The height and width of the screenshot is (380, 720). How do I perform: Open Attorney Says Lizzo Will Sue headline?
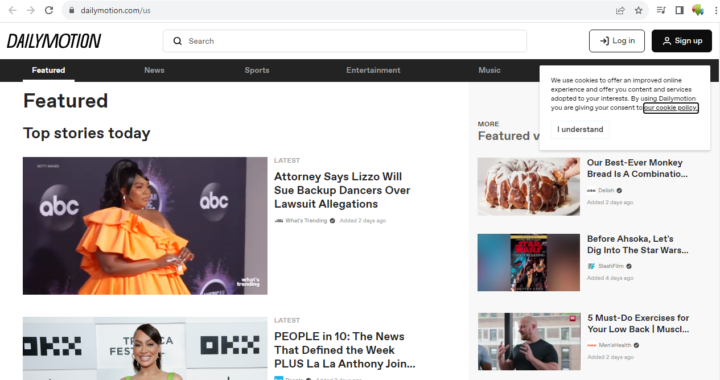[342, 190]
